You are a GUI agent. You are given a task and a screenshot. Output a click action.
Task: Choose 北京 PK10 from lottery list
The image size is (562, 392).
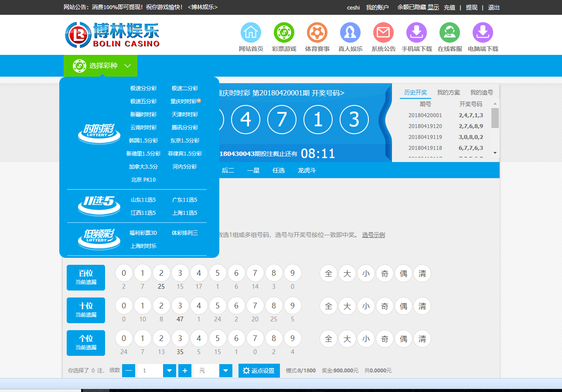point(143,180)
